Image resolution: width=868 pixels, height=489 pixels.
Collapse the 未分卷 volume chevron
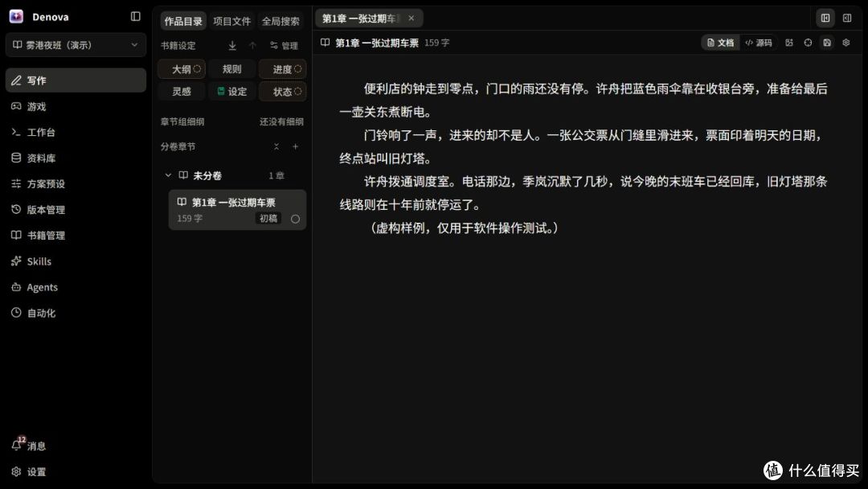pos(168,175)
